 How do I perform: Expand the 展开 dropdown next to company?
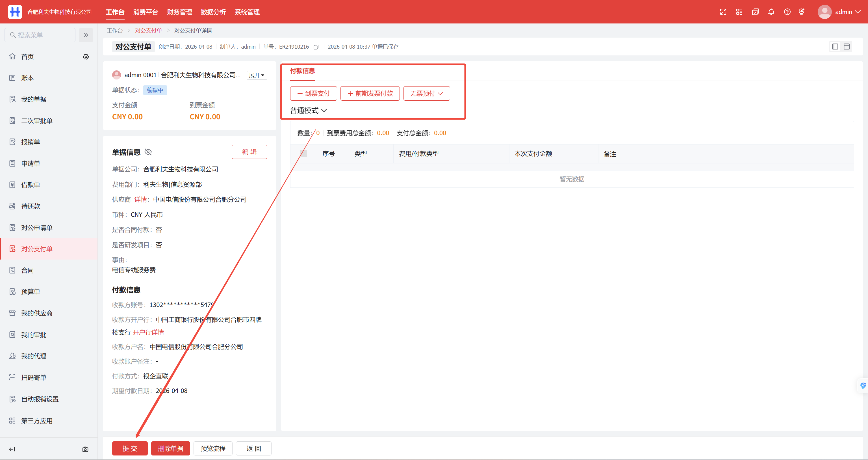pyautogui.click(x=257, y=75)
